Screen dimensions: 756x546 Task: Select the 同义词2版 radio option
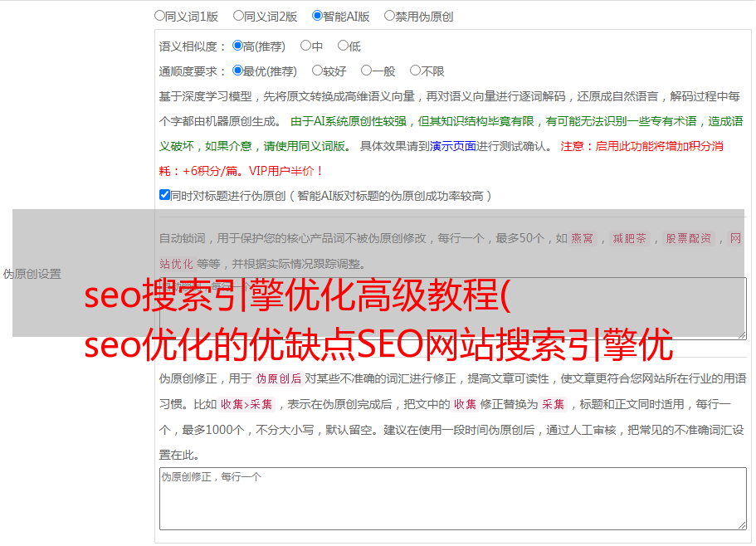click(x=238, y=16)
